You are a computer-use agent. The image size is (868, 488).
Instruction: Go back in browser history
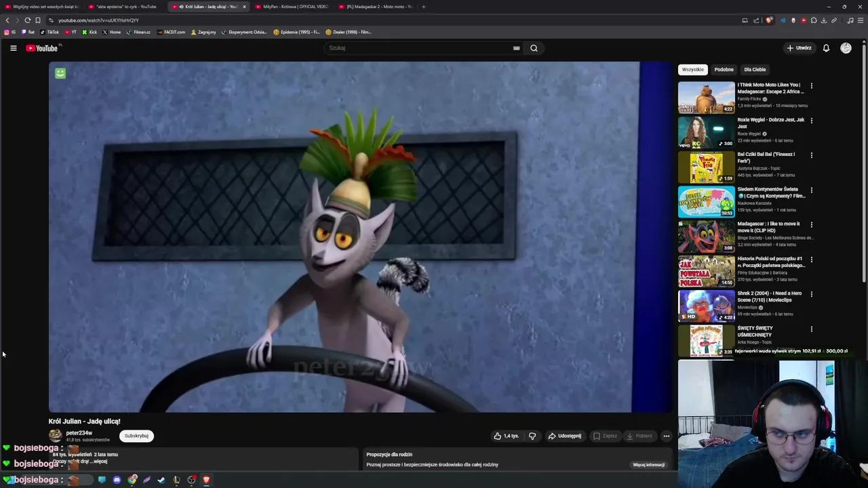pos(7,20)
